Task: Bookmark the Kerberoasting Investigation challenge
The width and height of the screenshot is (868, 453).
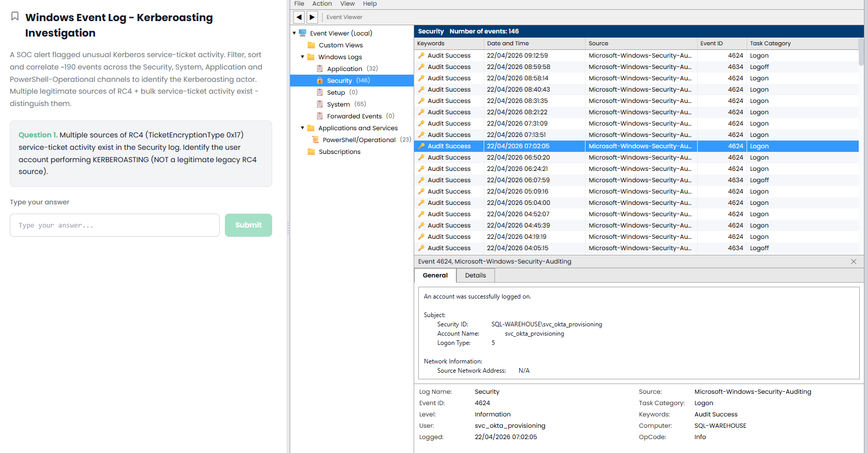Action: 15,16
